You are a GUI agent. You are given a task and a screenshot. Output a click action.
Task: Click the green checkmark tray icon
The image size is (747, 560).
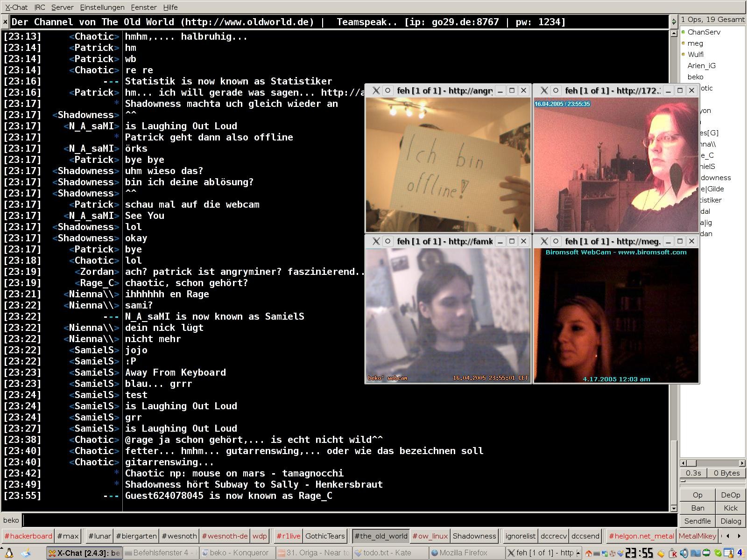click(x=718, y=553)
